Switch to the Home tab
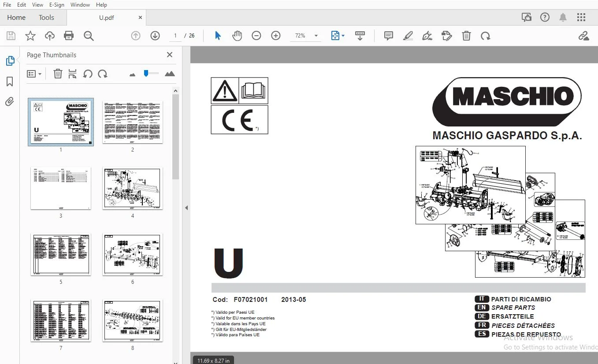 coord(16,18)
